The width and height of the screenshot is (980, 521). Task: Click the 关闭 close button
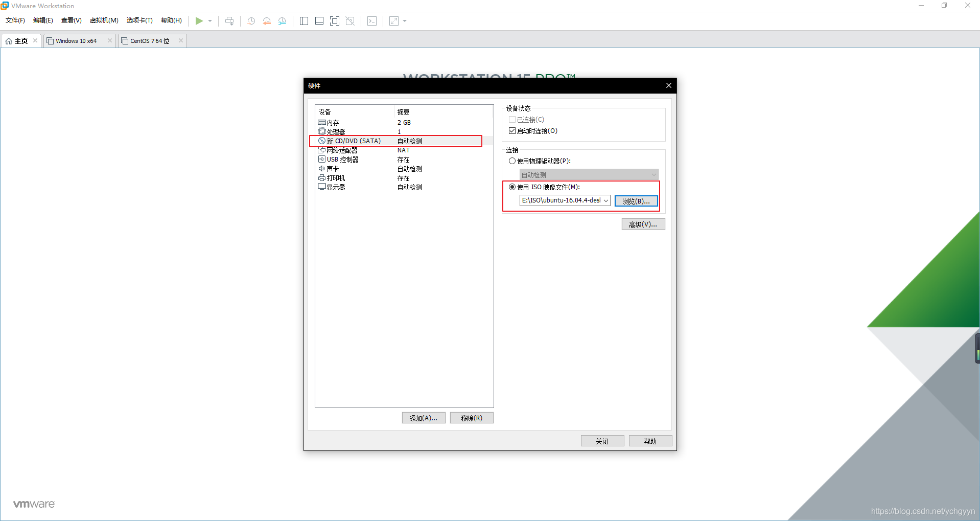tap(602, 441)
